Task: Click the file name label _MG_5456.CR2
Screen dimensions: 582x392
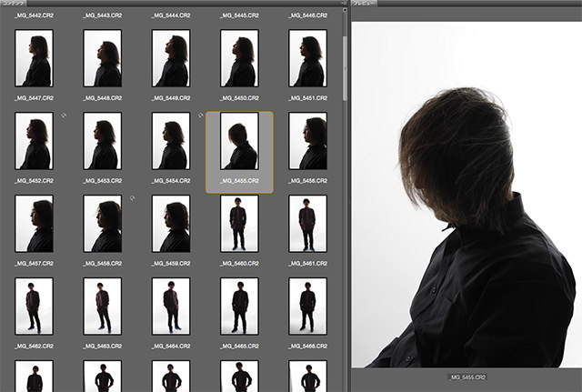Action: point(307,181)
